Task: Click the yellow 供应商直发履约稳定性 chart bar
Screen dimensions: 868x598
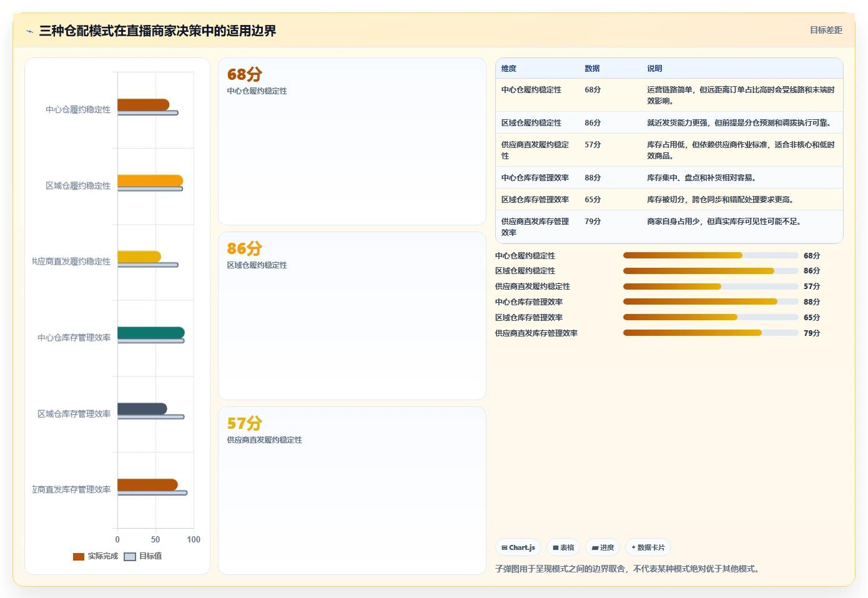Action: [139, 257]
